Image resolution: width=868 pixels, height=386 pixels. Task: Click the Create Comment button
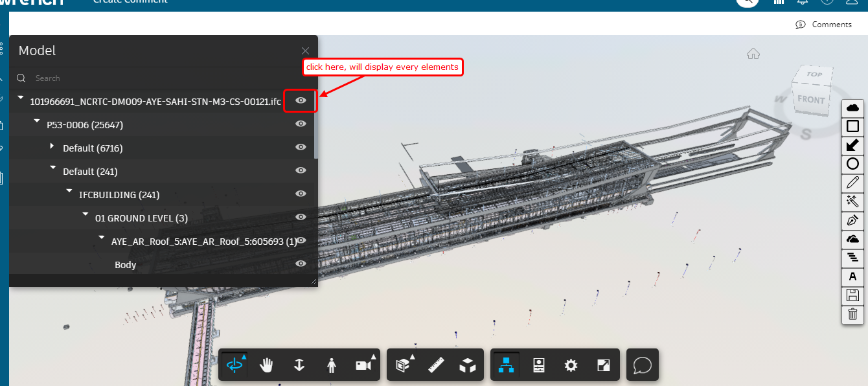point(128,3)
